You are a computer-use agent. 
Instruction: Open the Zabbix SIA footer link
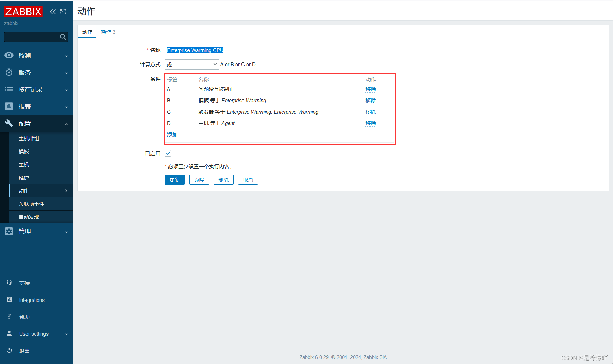pos(375,357)
